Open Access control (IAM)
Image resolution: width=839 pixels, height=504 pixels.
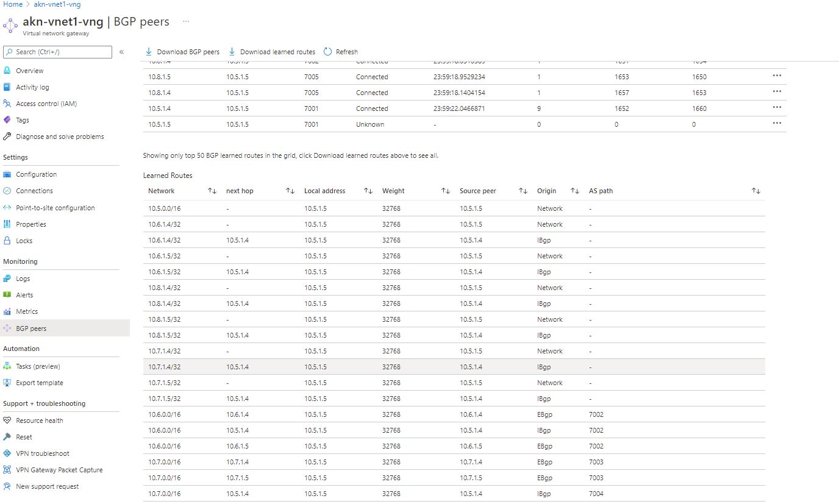(x=48, y=103)
